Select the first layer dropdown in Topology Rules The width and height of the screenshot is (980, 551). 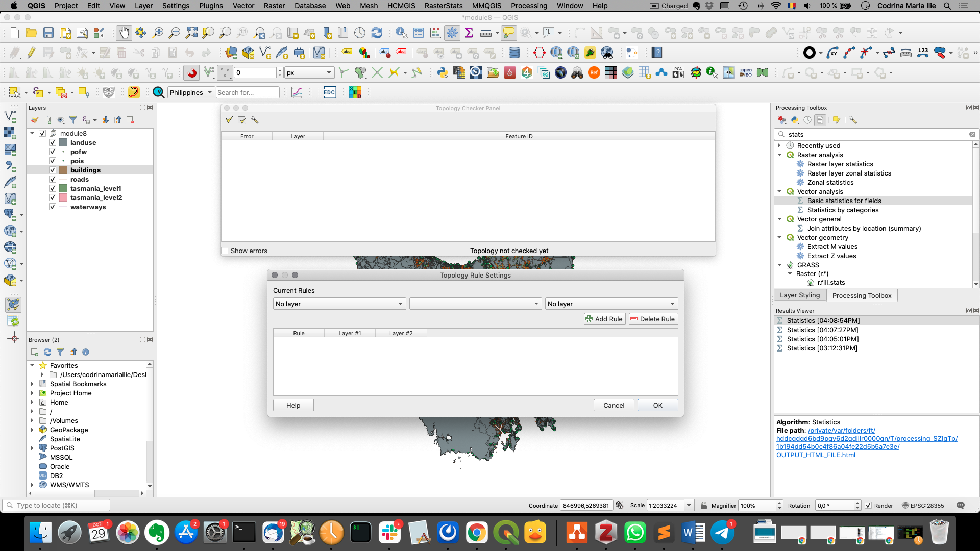pyautogui.click(x=338, y=304)
